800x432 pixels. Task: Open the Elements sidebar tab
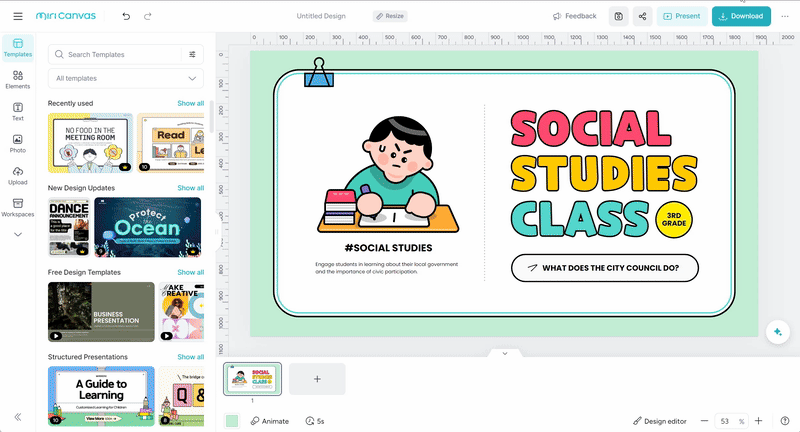17,80
